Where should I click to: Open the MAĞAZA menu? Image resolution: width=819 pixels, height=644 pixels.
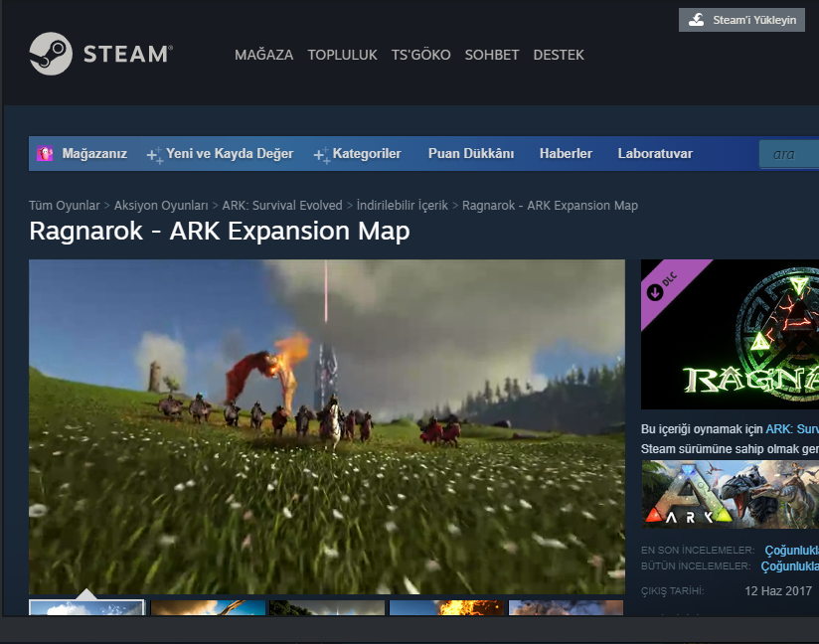[x=263, y=55]
